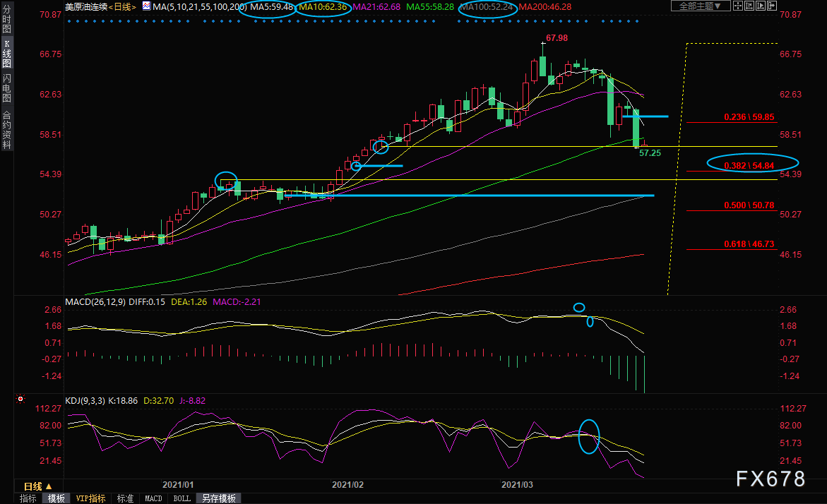Select the 指标 bottom tab
This screenshot has height=504, width=827.
pyautogui.click(x=28, y=498)
